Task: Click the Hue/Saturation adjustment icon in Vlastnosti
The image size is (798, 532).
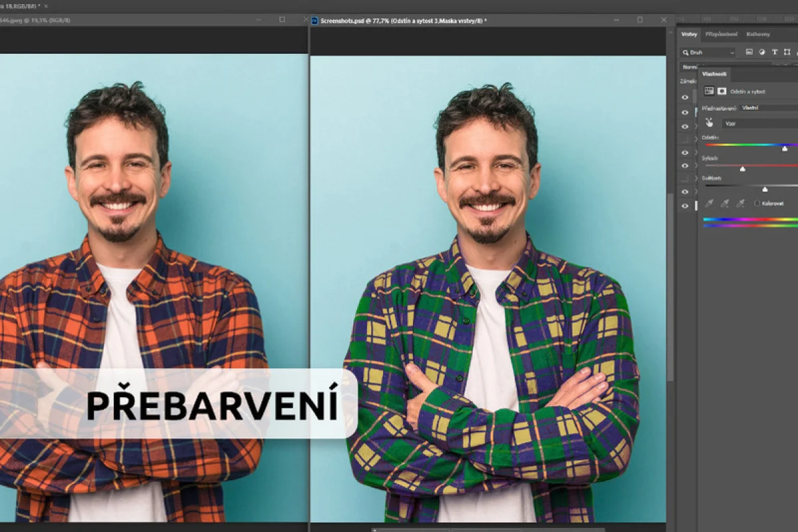Action: (710, 91)
